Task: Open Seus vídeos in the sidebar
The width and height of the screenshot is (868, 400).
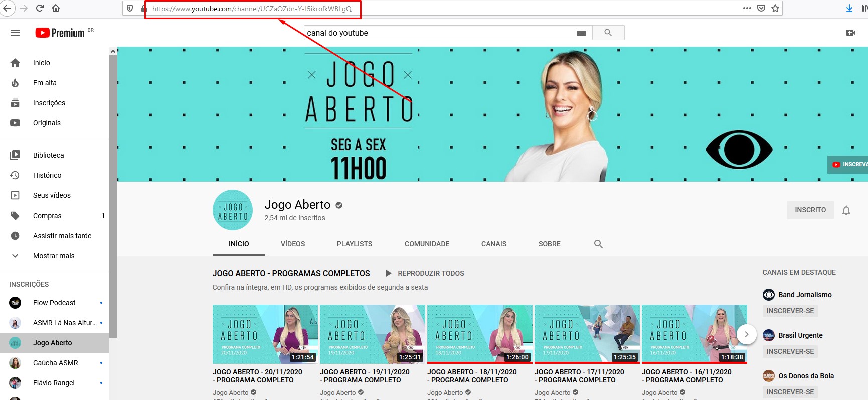Action: 54,195
